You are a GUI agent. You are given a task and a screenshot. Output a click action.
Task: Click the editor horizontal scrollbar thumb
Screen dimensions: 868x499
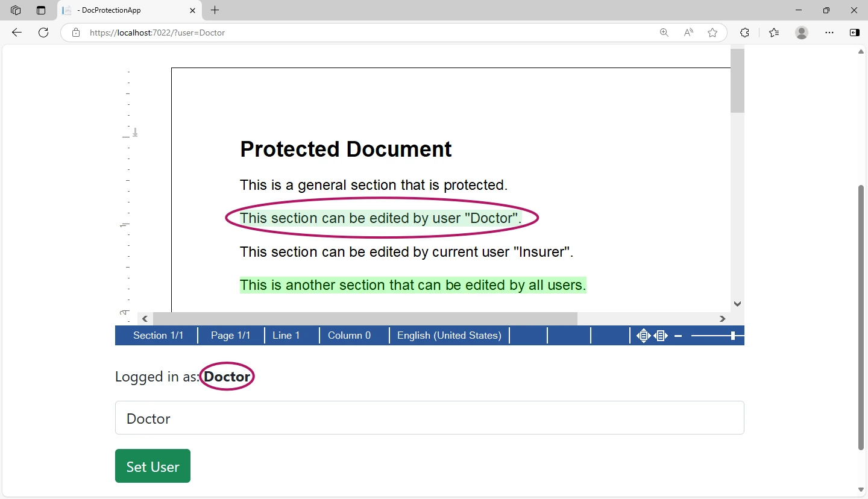365,319
